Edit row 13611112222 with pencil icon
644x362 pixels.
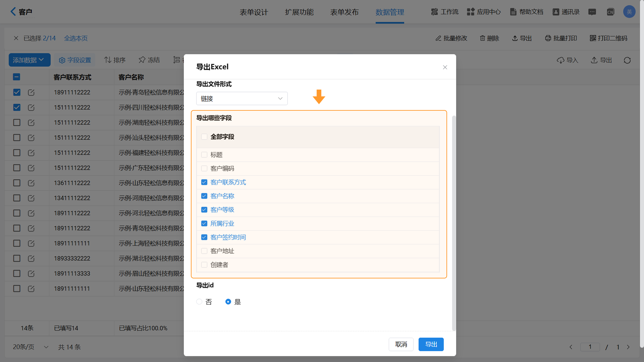point(31,183)
